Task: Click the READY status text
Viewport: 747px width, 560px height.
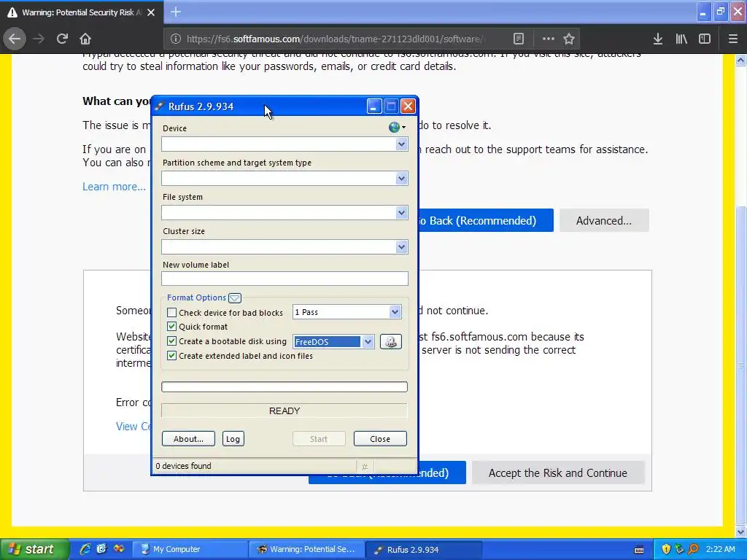Action: coord(285,411)
